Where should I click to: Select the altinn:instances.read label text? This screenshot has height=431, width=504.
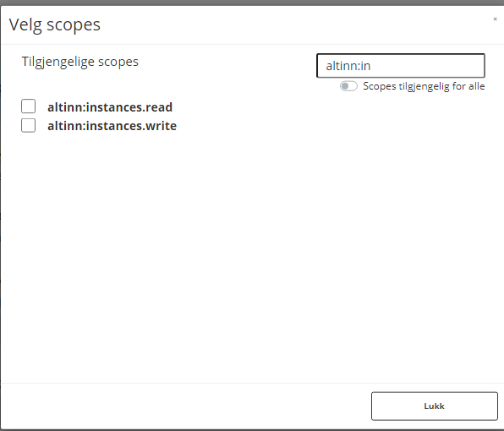coord(110,107)
